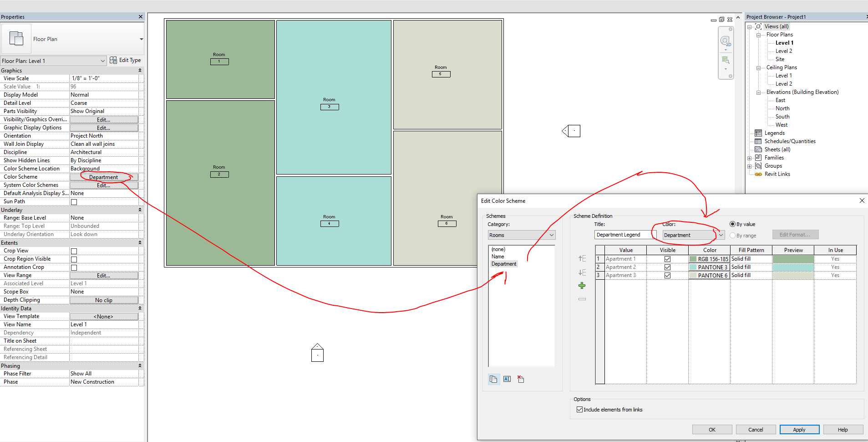
Task: Open the 2D SteeringWheels navigation tool
Action: click(726, 41)
